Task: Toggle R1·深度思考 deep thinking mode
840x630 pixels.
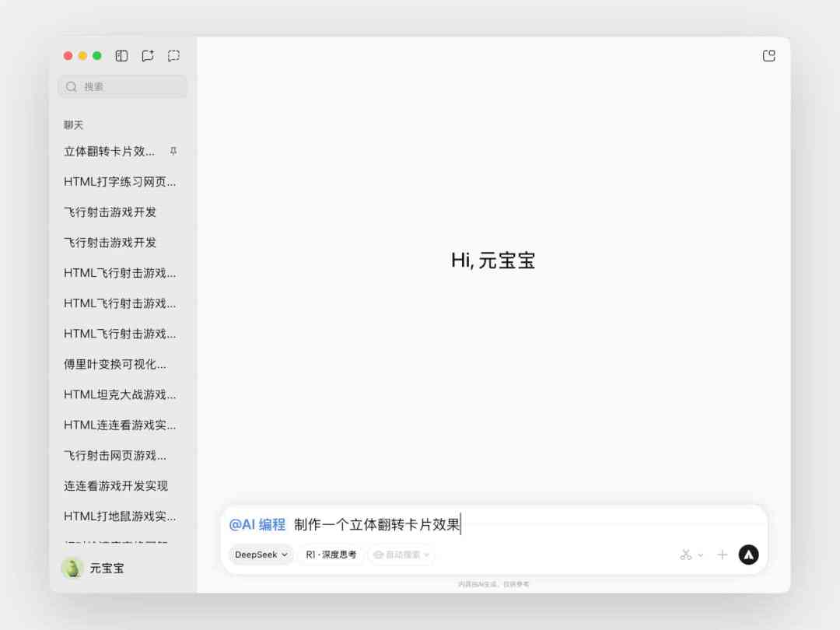Action: 331,555
